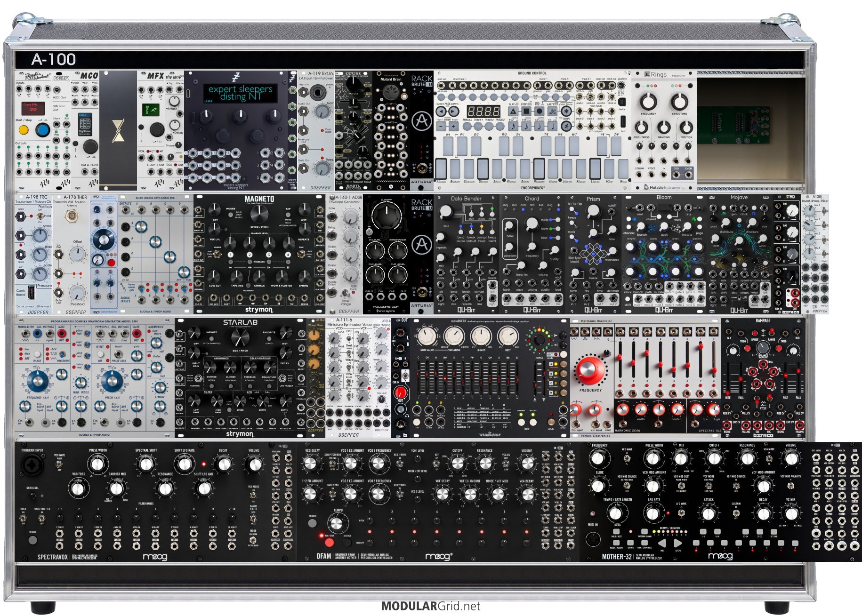Click the Gain knob on the A-119 module
The width and height of the screenshot is (862, 616).
click(322, 112)
